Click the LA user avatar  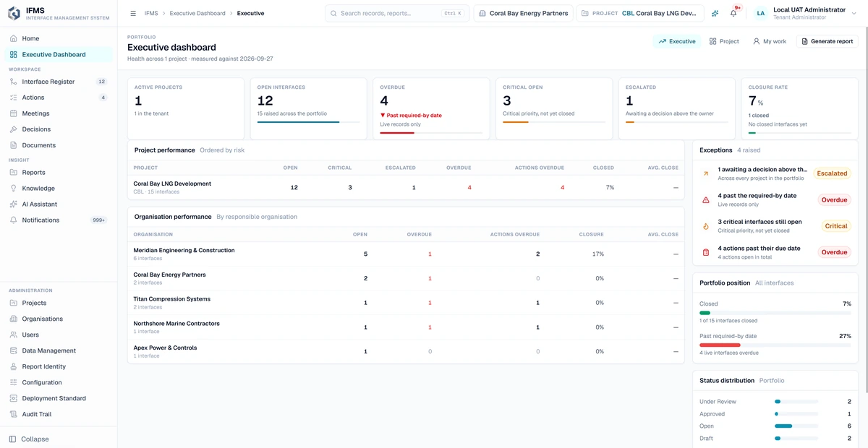click(x=760, y=13)
